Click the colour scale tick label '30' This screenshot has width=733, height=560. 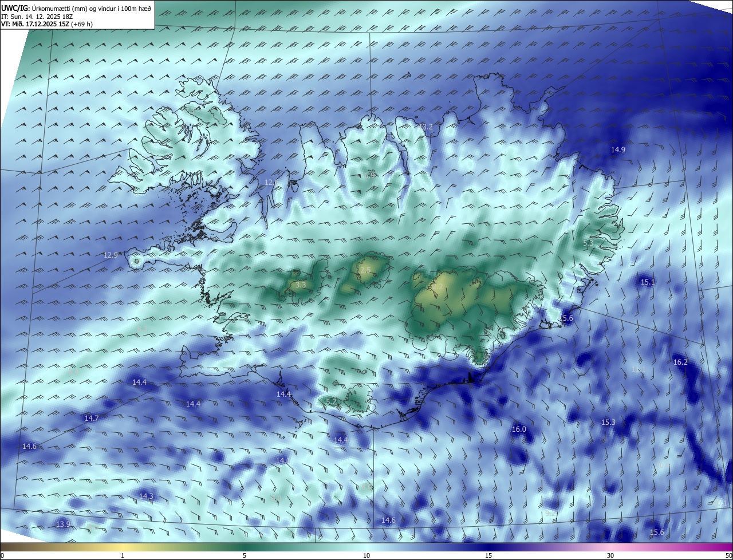click(x=610, y=555)
